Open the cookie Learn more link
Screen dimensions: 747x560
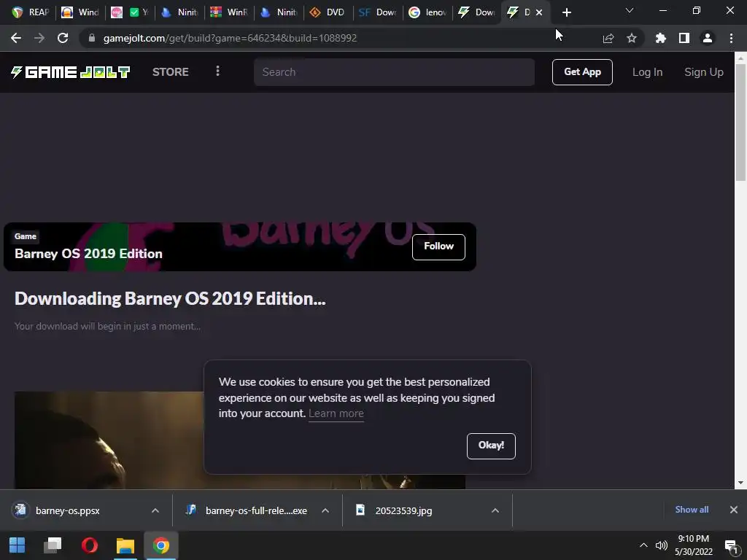(x=336, y=413)
